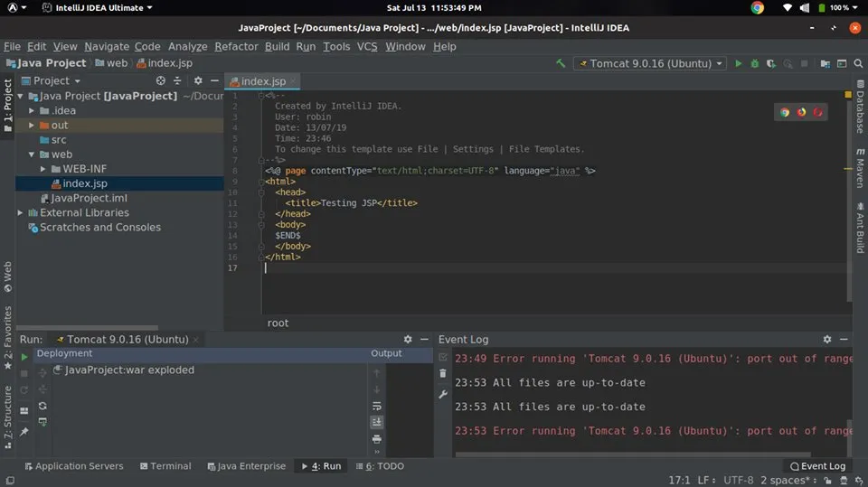The height and width of the screenshot is (487, 868).
Task: Toggle pin tab in the Run panel
Action: point(24,433)
